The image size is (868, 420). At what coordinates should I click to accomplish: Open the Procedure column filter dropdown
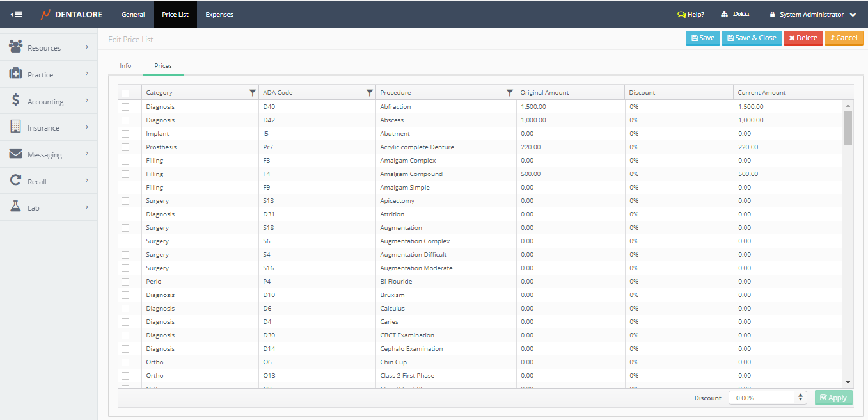click(x=510, y=93)
